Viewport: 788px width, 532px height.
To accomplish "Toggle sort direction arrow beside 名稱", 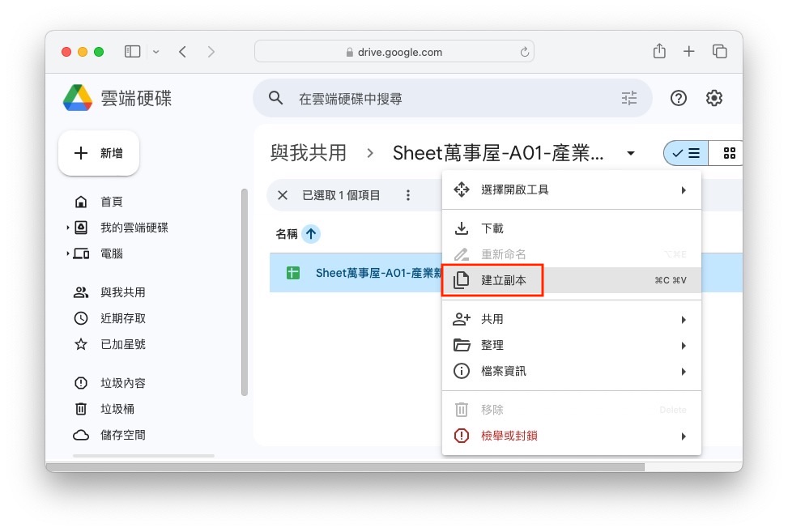I will [311, 233].
